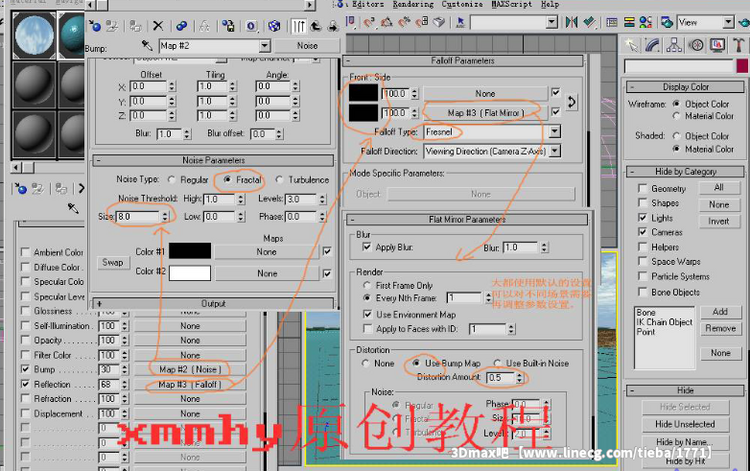
Task: Toggle Percent Snap icon
Action: click(404, 22)
